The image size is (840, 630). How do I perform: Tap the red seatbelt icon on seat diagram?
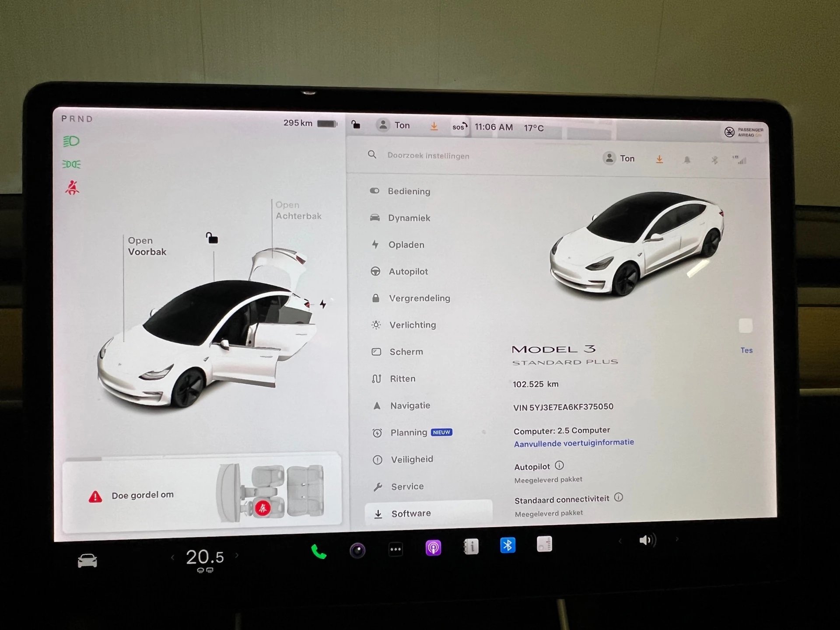click(x=262, y=508)
